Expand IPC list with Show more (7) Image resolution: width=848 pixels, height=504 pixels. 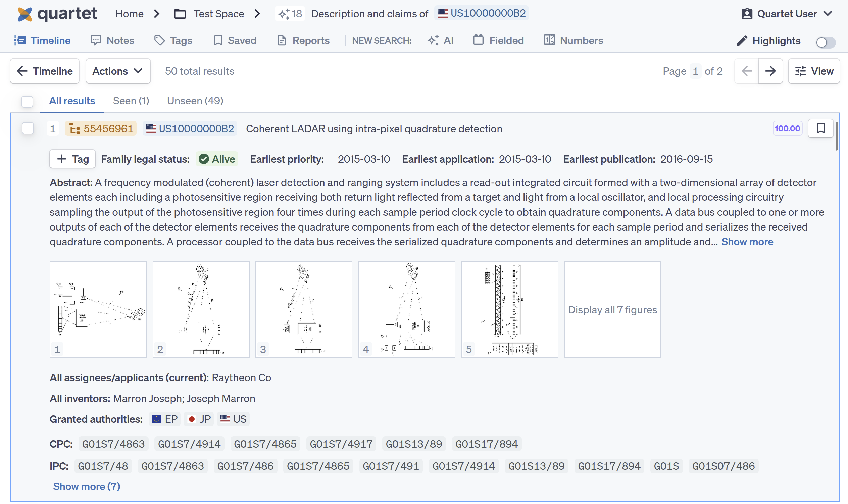[x=87, y=486]
